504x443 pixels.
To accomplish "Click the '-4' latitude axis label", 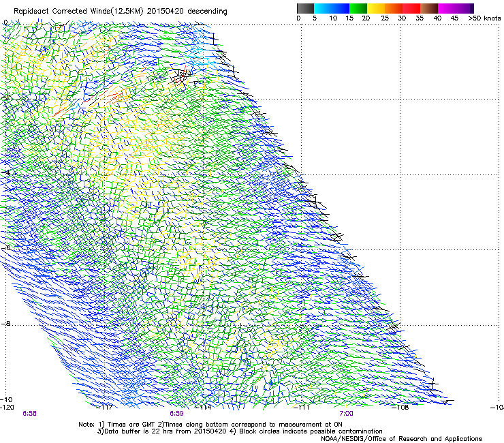I will tap(5, 172).
